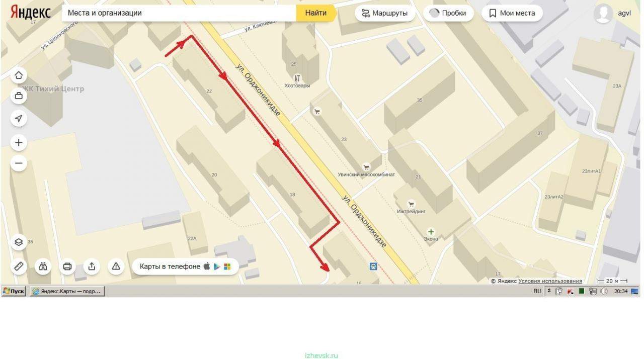Open Маршруты route planner
Viewport: 644px width, 359px height.
point(385,13)
